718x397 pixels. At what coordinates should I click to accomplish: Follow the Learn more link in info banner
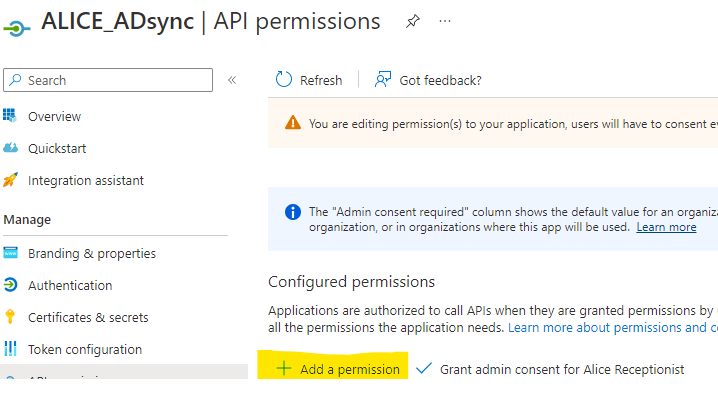(x=666, y=227)
